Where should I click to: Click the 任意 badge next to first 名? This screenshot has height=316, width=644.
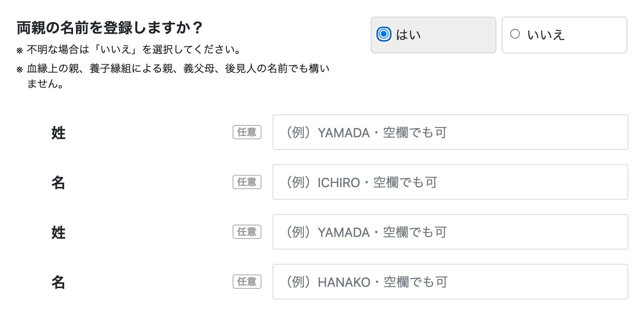coord(247,182)
